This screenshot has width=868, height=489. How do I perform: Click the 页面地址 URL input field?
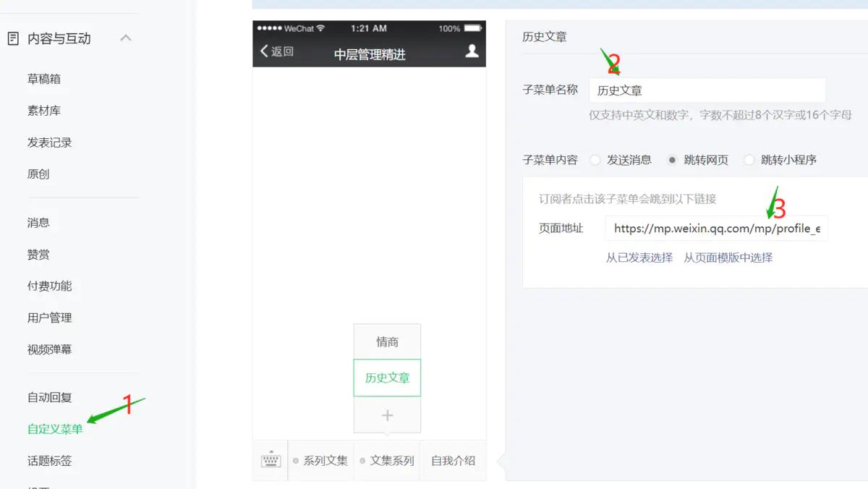tap(716, 228)
